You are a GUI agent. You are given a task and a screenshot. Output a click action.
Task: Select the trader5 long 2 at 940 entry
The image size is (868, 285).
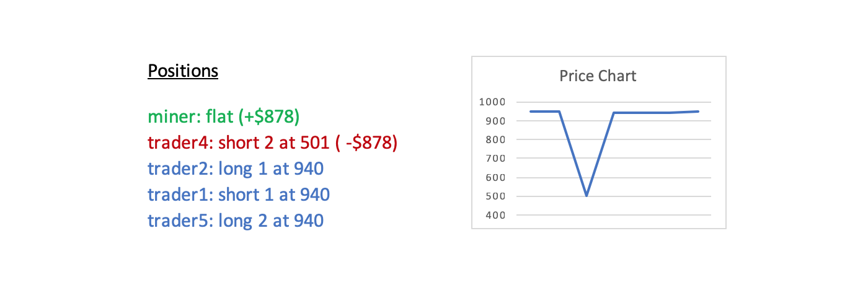(236, 221)
